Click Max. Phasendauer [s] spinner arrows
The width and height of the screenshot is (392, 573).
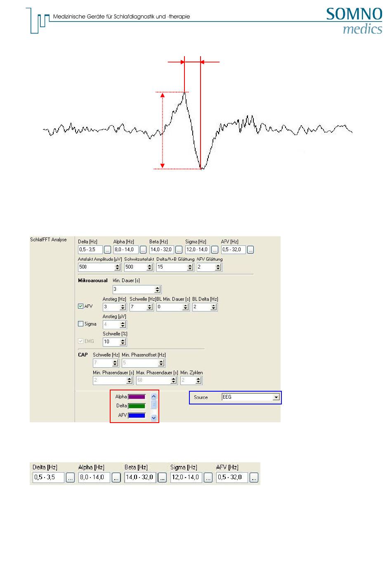[175, 380]
